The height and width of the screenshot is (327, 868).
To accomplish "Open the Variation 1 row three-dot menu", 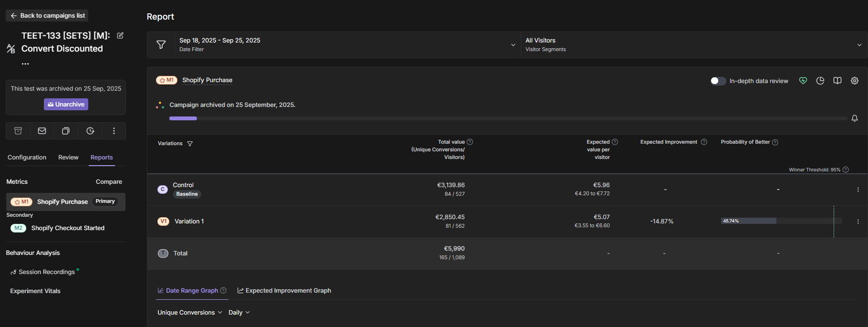I will coord(858,222).
